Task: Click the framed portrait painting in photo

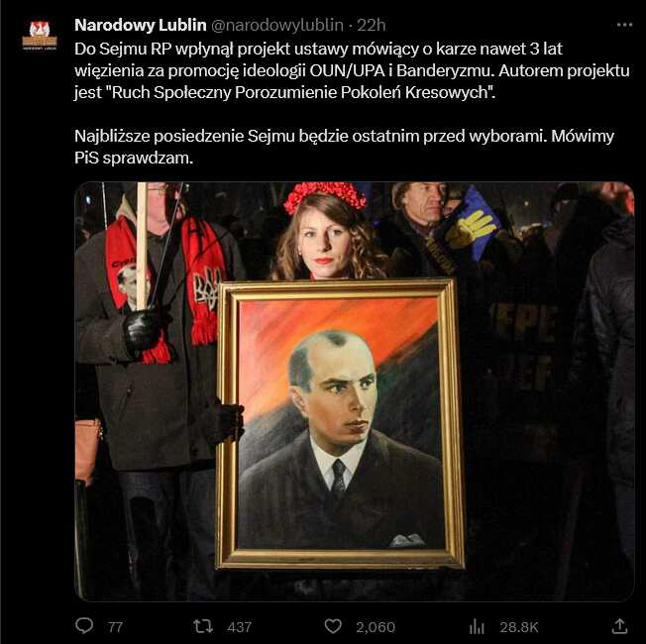Action: point(340,424)
